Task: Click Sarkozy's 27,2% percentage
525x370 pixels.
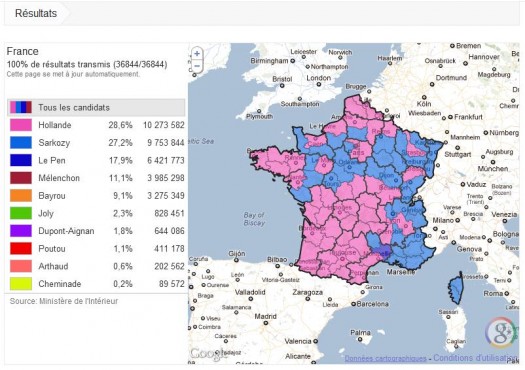Action: click(121, 143)
